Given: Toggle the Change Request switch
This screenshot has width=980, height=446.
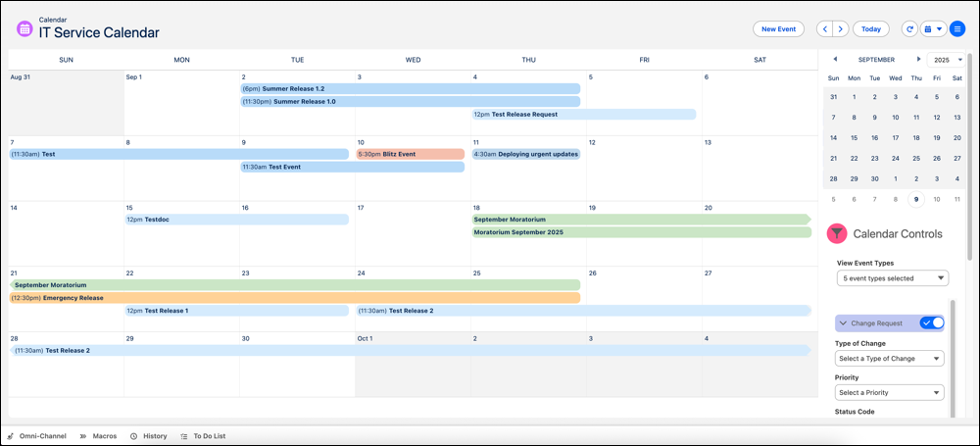Looking at the screenshot, I should coord(932,322).
